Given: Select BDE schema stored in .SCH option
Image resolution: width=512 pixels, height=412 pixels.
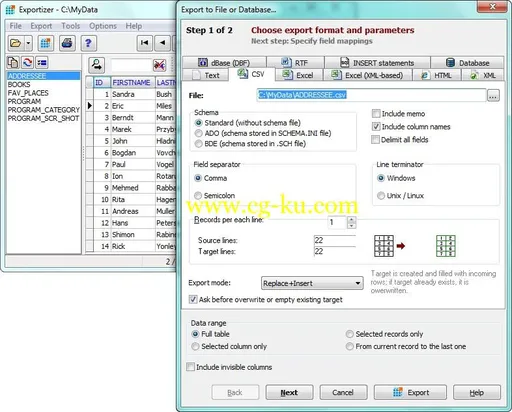Looking at the screenshot, I should (x=250, y=144).
